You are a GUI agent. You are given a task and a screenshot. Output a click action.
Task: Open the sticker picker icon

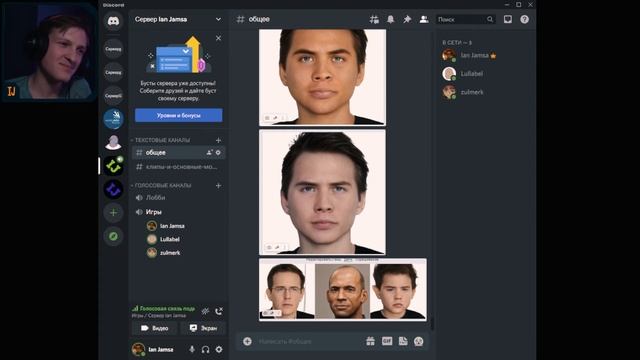403,341
